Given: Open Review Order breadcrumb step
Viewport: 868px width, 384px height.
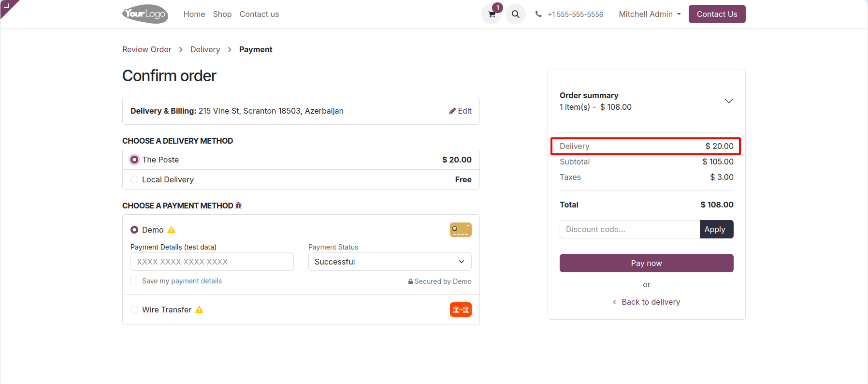Looking at the screenshot, I should click(x=146, y=49).
